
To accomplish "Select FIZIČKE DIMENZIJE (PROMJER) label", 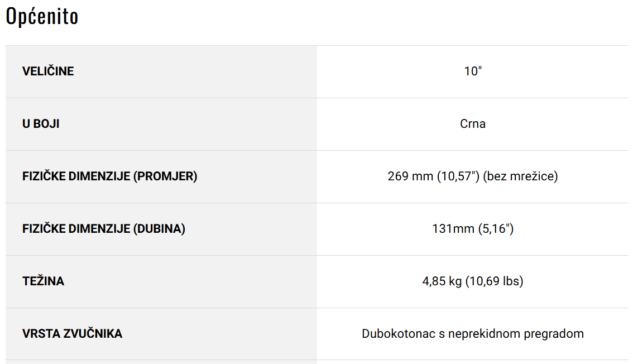I will click(110, 176).
